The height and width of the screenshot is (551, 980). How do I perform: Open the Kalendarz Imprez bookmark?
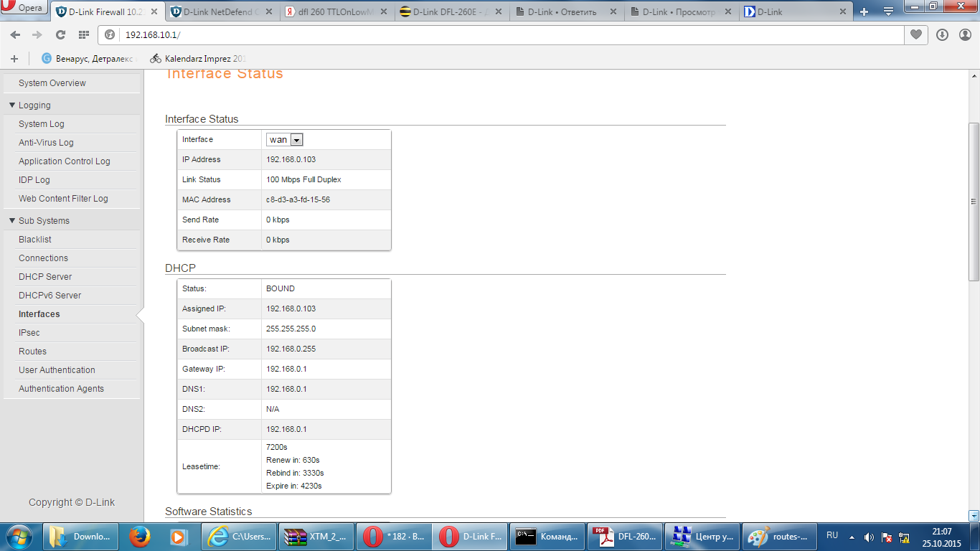point(199,59)
